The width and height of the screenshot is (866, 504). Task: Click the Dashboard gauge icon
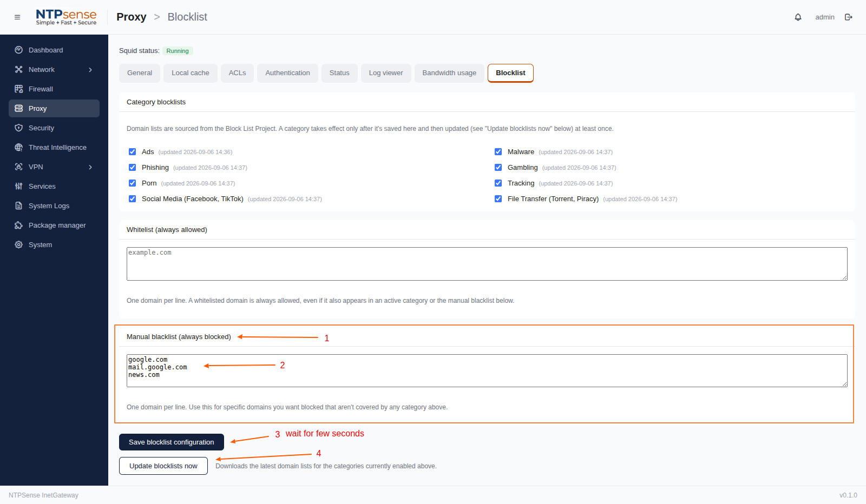point(18,50)
